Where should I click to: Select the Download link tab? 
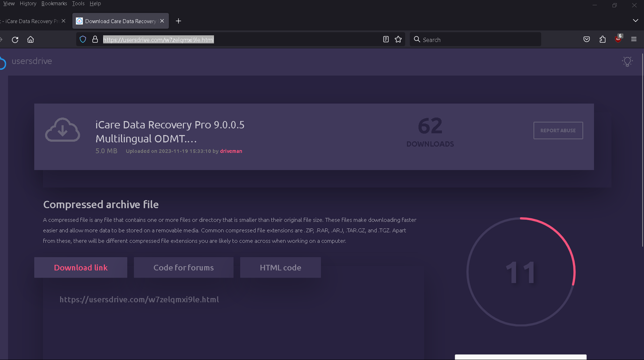point(81,268)
